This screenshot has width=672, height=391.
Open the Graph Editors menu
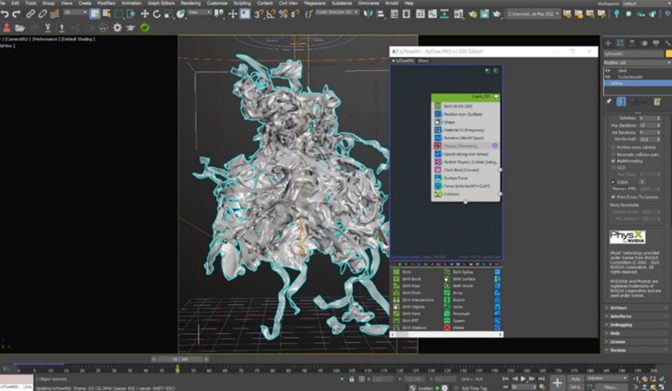(161, 3)
